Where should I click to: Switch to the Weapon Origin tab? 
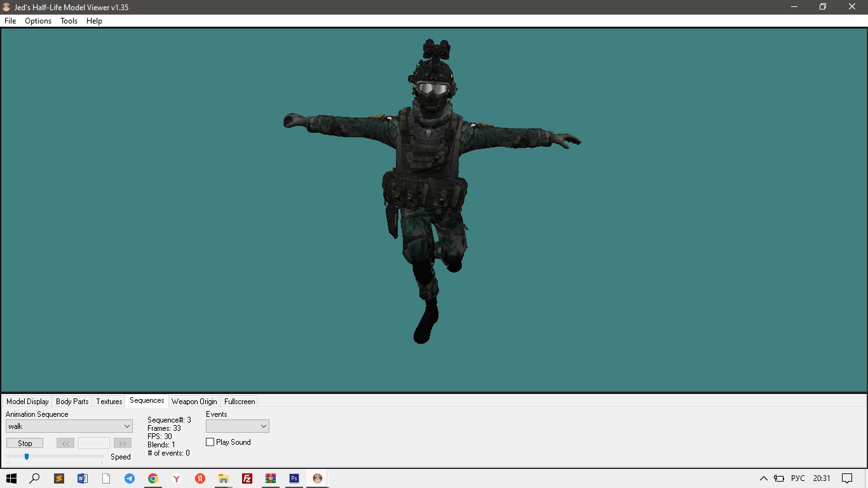coord(194,402)
